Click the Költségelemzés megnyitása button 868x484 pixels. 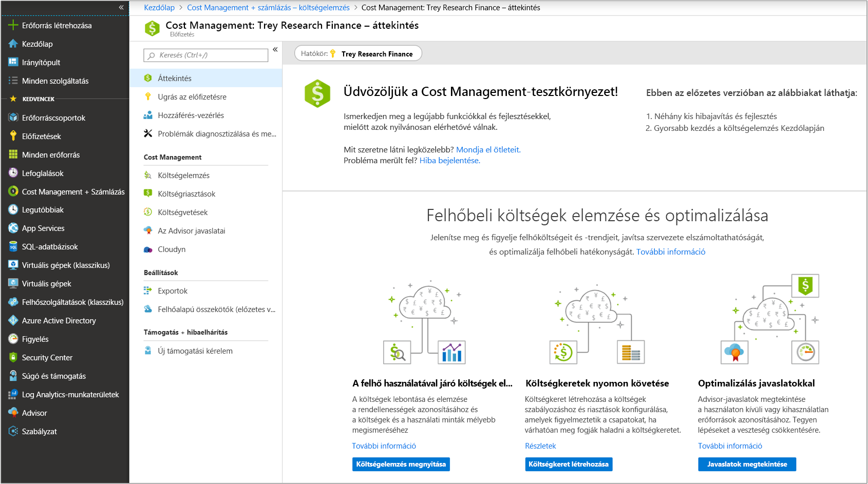pyautogui.click(x=401, y=464)
